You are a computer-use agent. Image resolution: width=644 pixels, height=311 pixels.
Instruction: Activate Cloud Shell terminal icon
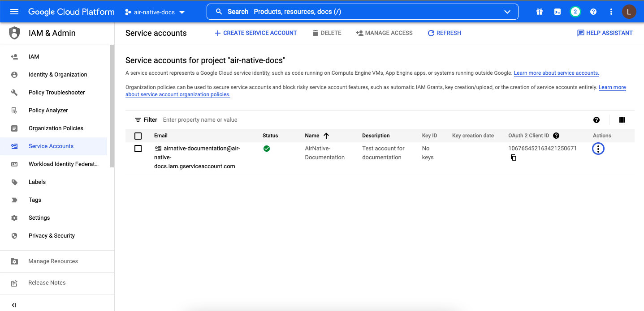click(558, 12)
